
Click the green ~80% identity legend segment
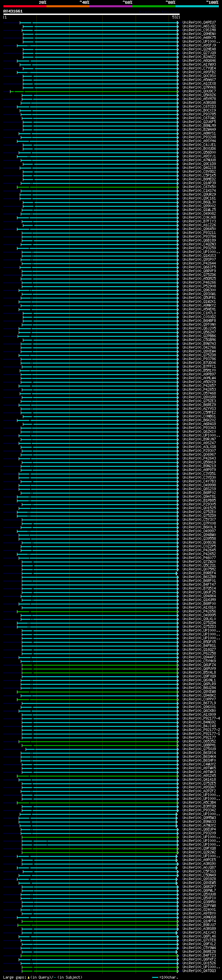tap(154, 6)
